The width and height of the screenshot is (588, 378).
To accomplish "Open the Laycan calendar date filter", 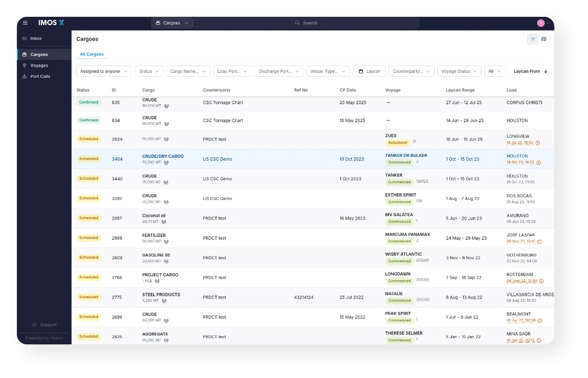I will pos(369,72).
